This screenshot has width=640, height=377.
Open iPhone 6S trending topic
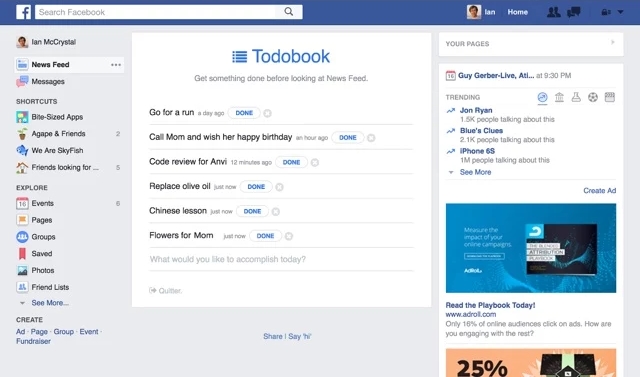[x=477, y=151]
